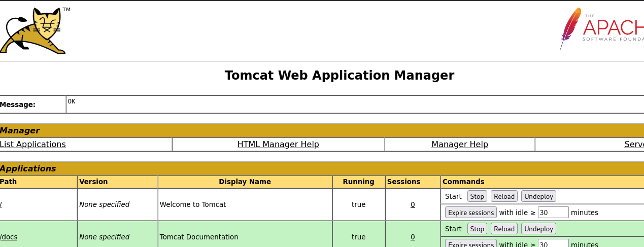Expire sessions for the Welcome to Tomcat app

click(x=471, y=213)
